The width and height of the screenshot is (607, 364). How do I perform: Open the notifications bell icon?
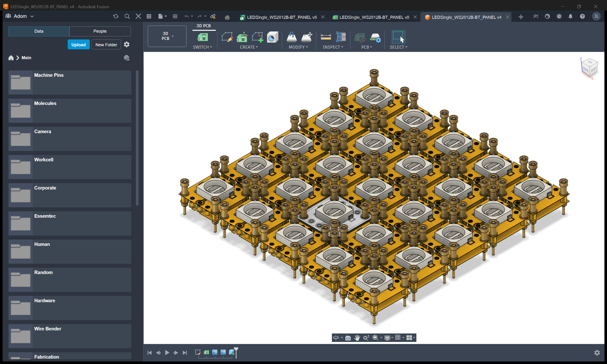(570, 16)
